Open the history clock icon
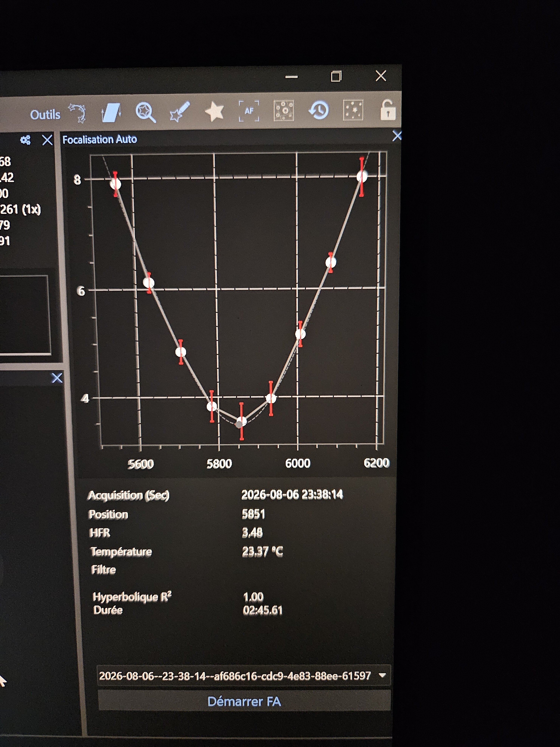 [x=319, y=110]
